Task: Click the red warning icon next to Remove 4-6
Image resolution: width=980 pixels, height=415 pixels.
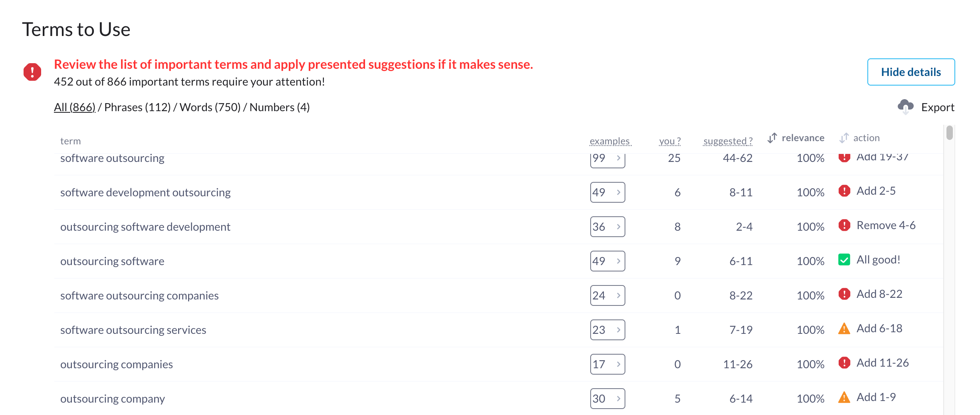Action: tap(844, 225)
